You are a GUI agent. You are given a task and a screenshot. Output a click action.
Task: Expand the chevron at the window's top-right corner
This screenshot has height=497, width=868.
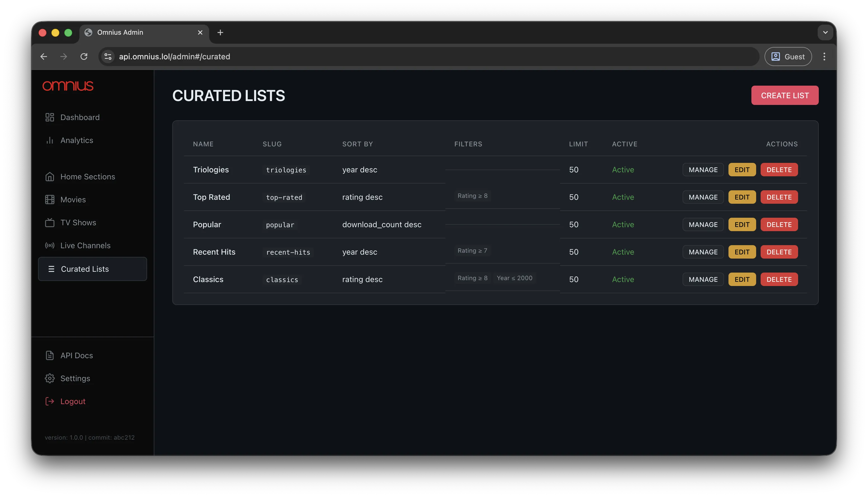[825, 32]
